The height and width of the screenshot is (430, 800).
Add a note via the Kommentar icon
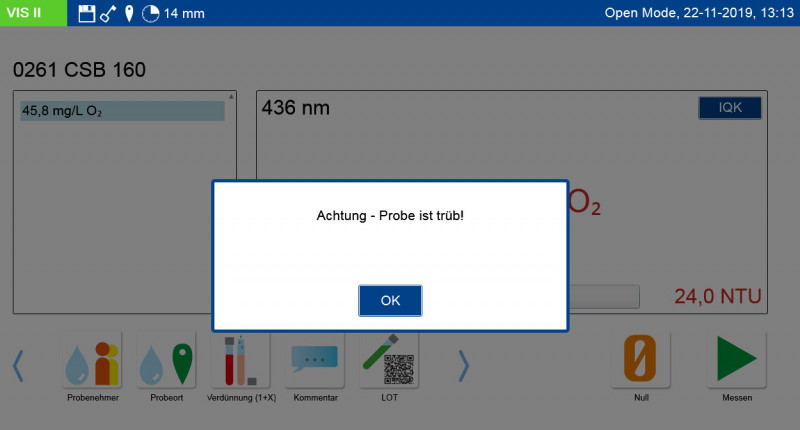pos(315,360)
